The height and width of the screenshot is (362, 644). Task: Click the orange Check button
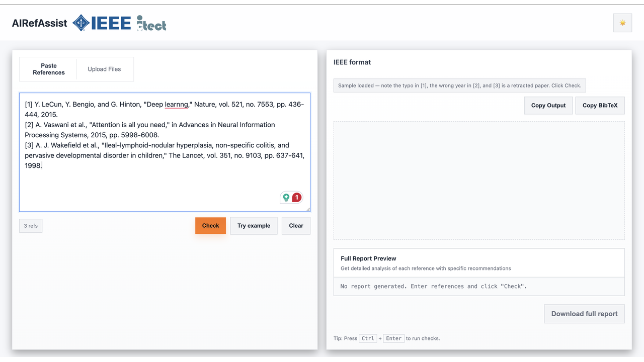[x=210, y=226]
